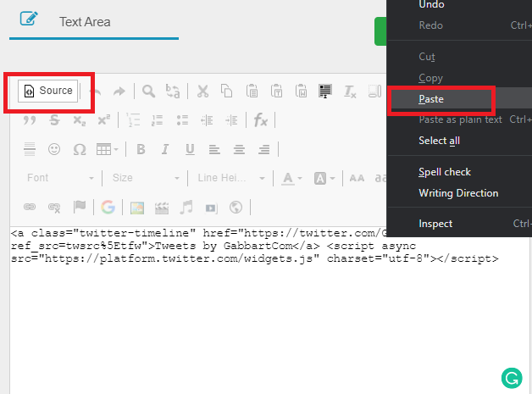The height and width of the screenshot is (394, 532).
Task: Open the text color picker
Action: click(x=291, y=178)
